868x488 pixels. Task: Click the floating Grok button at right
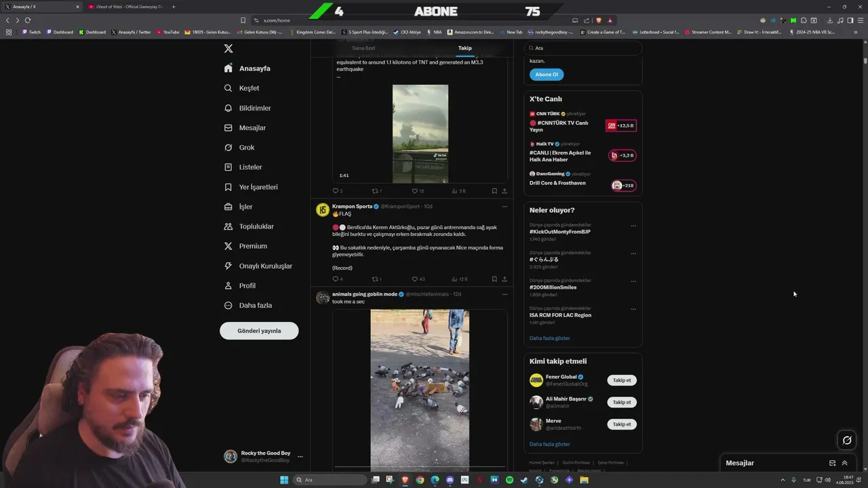[x=847, y=441]
